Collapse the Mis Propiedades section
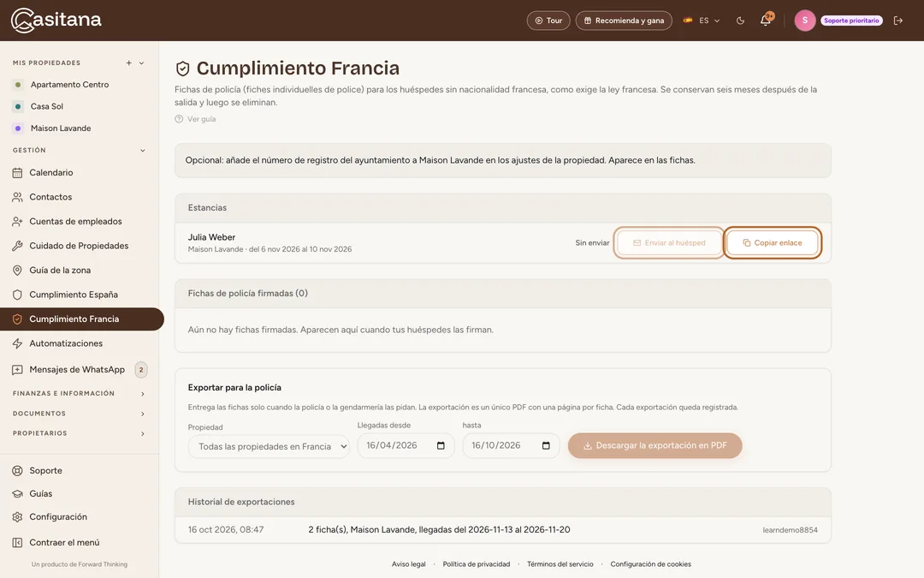 coord(141,63)
